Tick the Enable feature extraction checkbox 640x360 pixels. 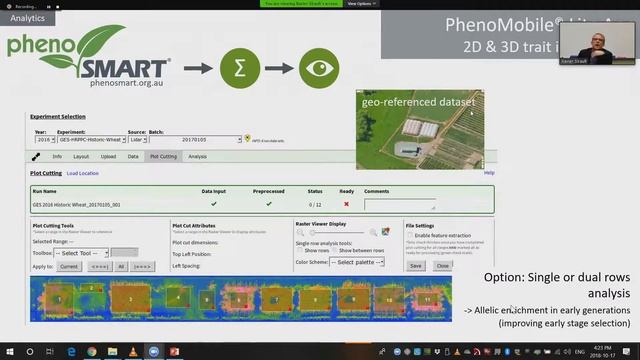[410, 236]
